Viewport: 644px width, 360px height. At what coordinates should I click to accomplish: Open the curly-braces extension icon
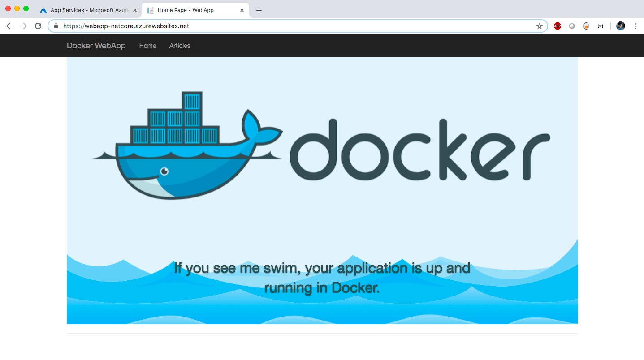(x=601, y=26)
